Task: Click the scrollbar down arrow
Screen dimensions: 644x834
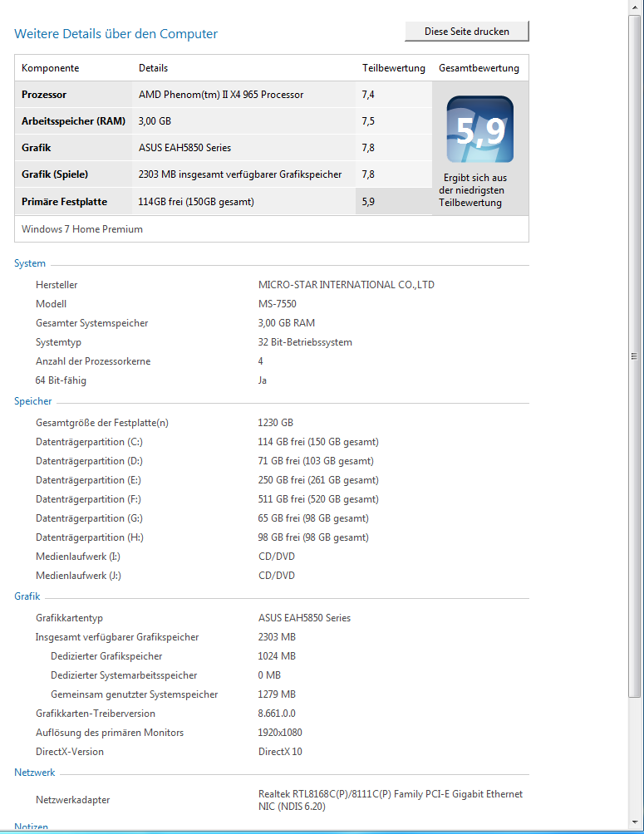Action: pos(634,822)
